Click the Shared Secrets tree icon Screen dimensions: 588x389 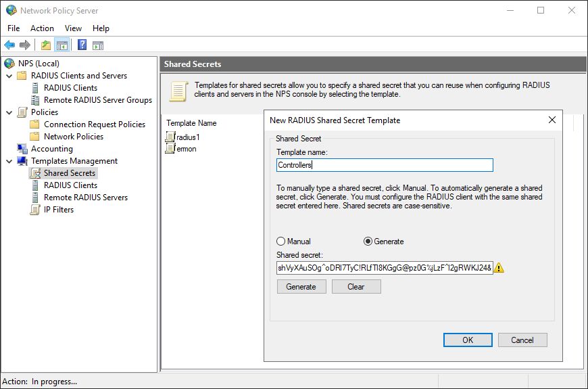(35, 173)
